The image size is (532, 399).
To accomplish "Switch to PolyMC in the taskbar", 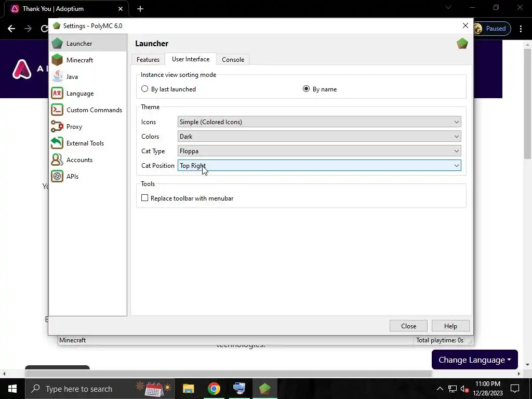I will pyautogui.click(x=264, y=389).
